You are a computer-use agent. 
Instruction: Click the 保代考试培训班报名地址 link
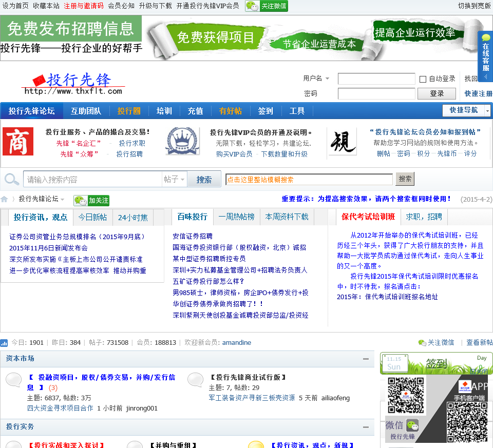click(x=401, y=297)
